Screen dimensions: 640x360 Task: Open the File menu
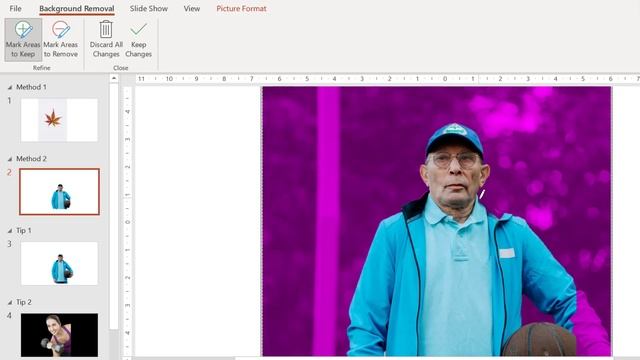pos(16,9)
